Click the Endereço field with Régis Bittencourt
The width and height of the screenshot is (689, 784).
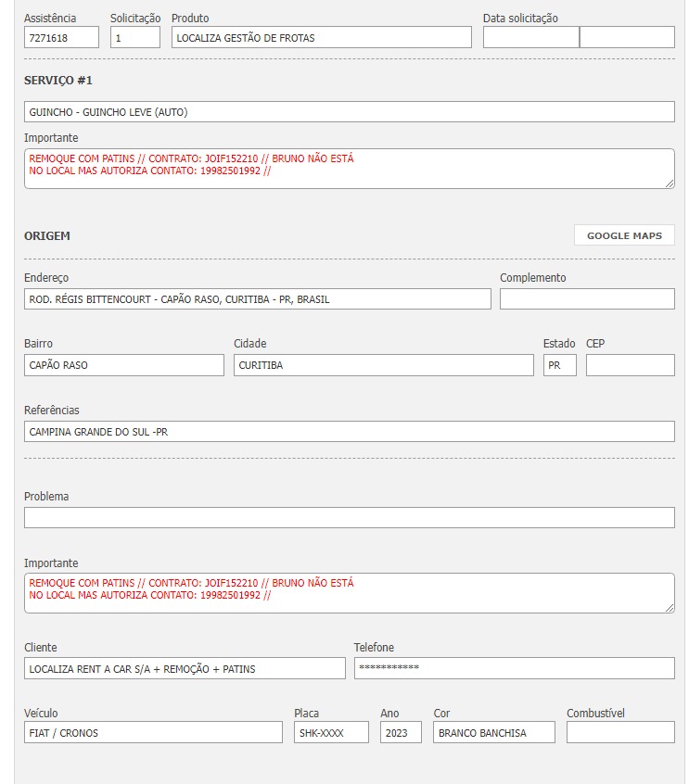click(257, 299)
